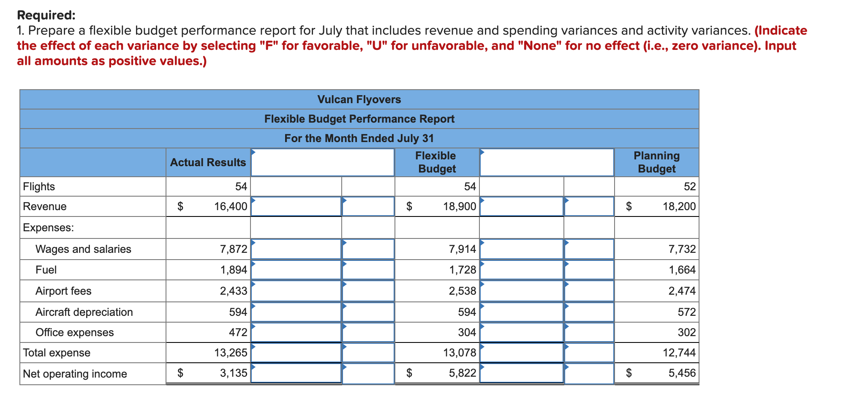
Task: Open Office expenses spending variance effect dropdown
Action: click(368, 332)
